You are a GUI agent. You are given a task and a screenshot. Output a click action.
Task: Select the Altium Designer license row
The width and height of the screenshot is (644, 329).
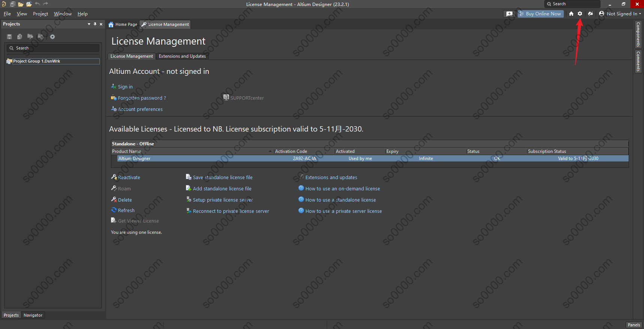pos(373,159)
